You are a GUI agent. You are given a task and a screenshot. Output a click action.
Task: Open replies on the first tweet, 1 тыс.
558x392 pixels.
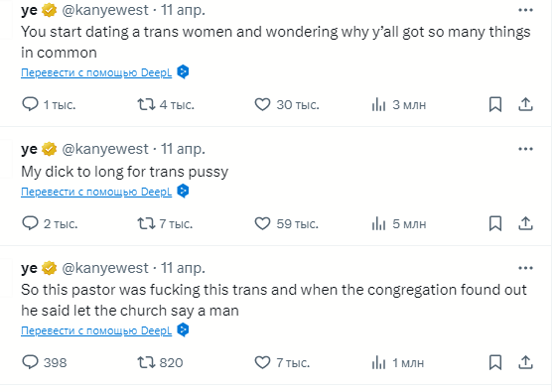(x=49, y=104)
